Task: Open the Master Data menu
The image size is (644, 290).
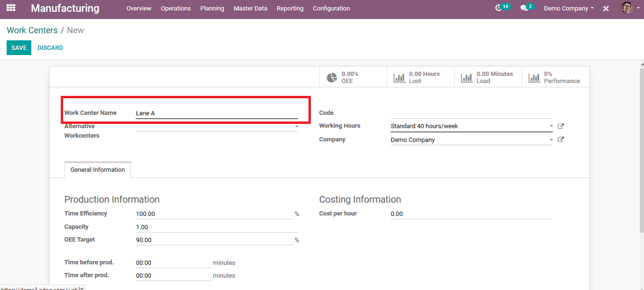Action: tap(250, 8)
